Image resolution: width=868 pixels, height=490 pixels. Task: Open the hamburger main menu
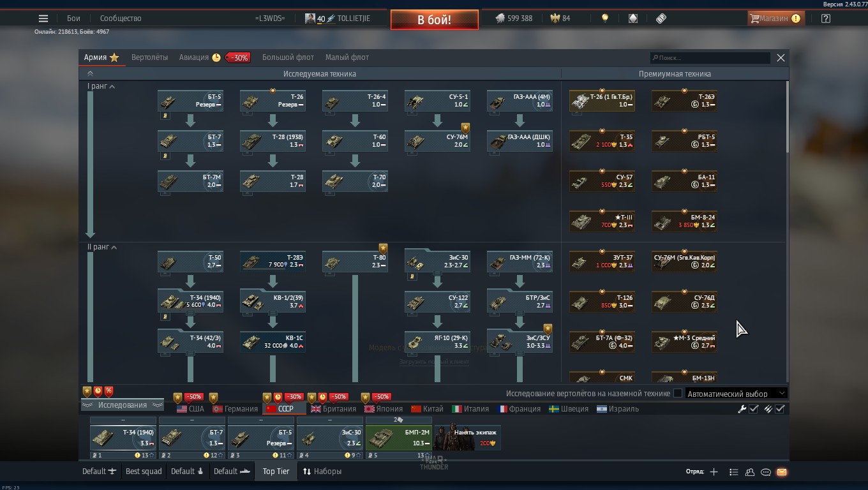point(43,19)
